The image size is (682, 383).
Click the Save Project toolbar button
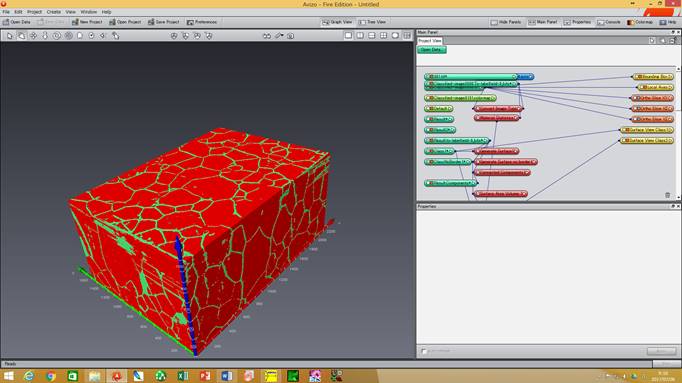(x=164, y=22)
